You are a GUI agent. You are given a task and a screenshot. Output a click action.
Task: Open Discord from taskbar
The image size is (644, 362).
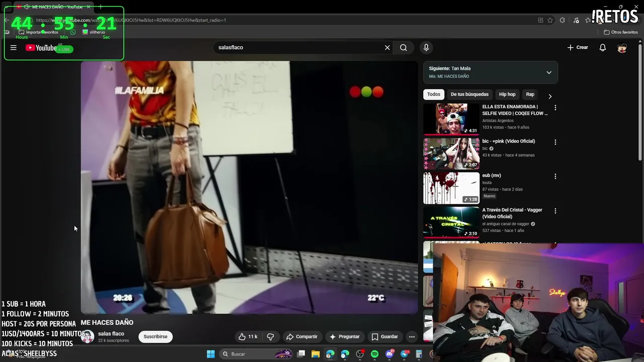pos(389,354)
